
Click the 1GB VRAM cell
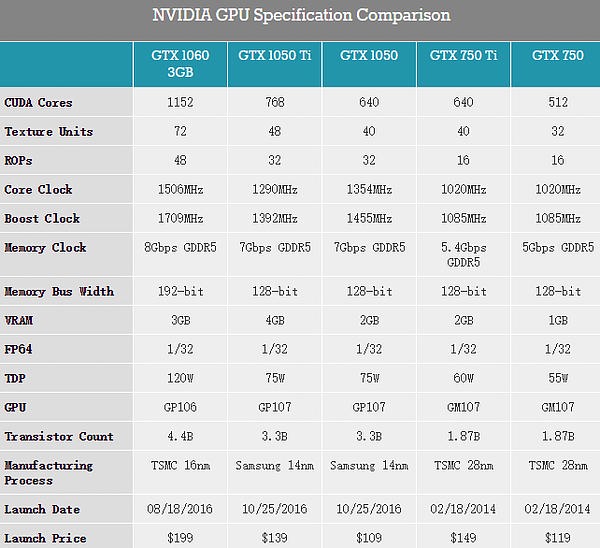click(x=558, y=320)
